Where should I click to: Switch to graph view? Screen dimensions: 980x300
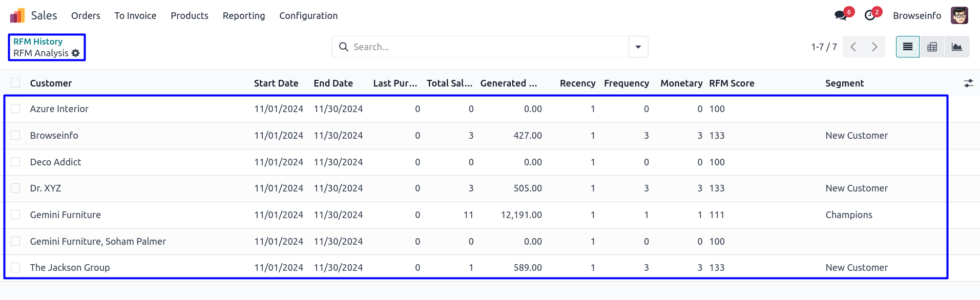(x=956, y=47)
